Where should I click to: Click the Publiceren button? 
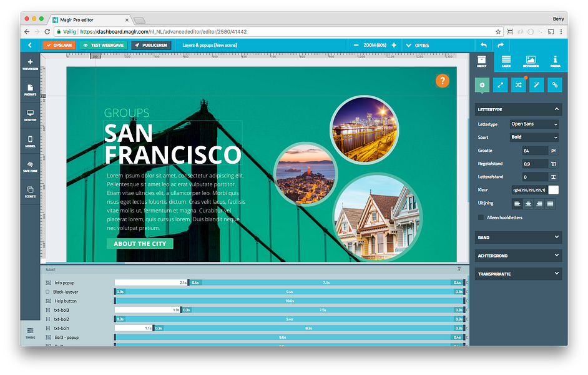tap(151, 45)
